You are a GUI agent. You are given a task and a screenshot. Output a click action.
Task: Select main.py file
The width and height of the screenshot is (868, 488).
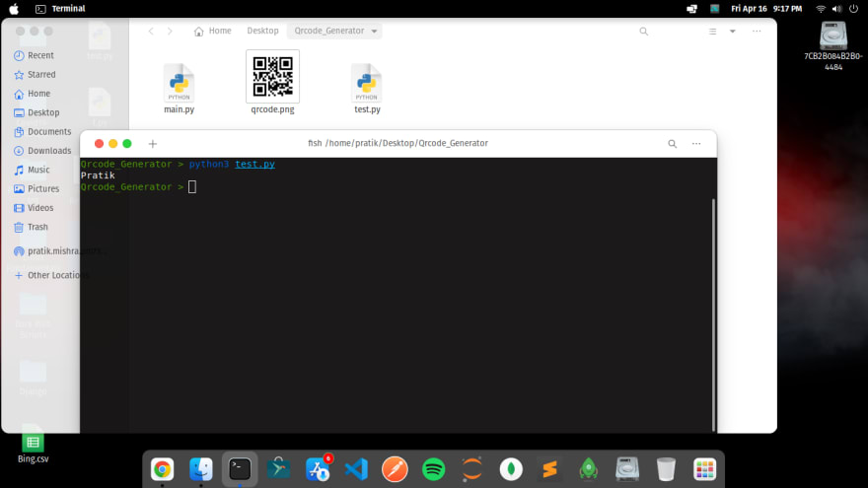pyautogui.click(x=179, y=89)
